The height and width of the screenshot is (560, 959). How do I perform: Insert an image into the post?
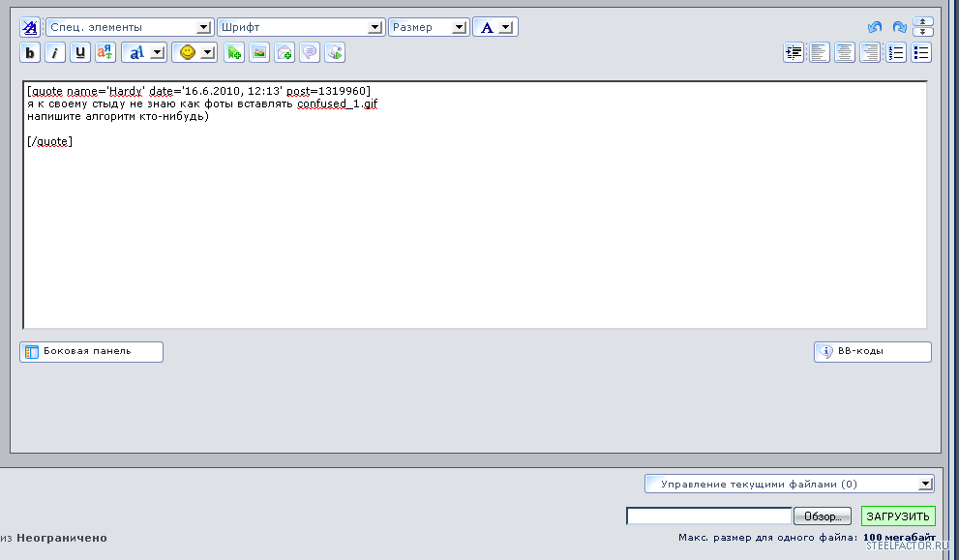pyautogui.click(x=259, y=53)
